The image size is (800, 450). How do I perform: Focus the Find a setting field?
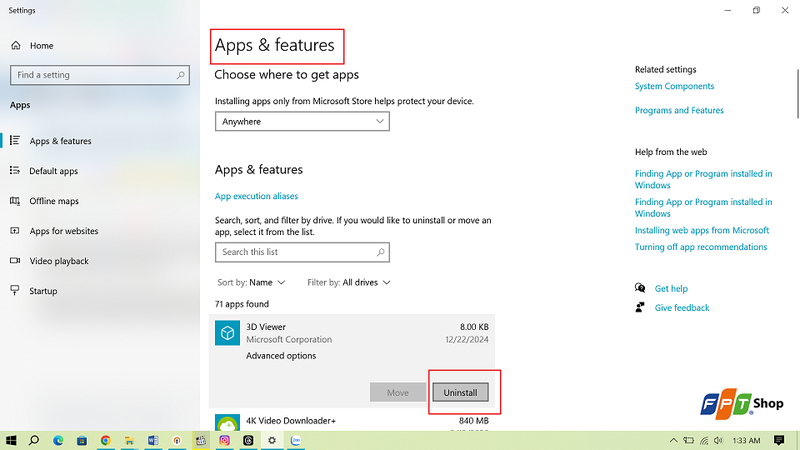[99, 75]
